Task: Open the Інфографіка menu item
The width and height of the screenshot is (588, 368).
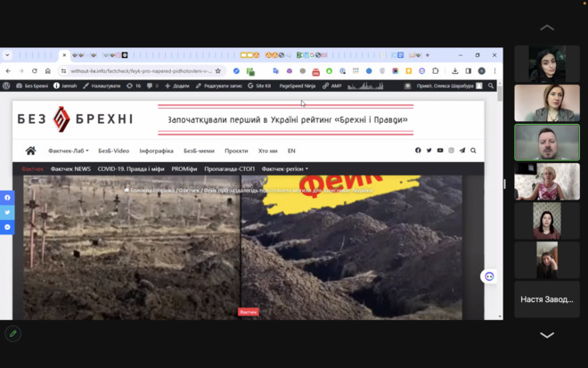Action: click(x=156, y=151)
